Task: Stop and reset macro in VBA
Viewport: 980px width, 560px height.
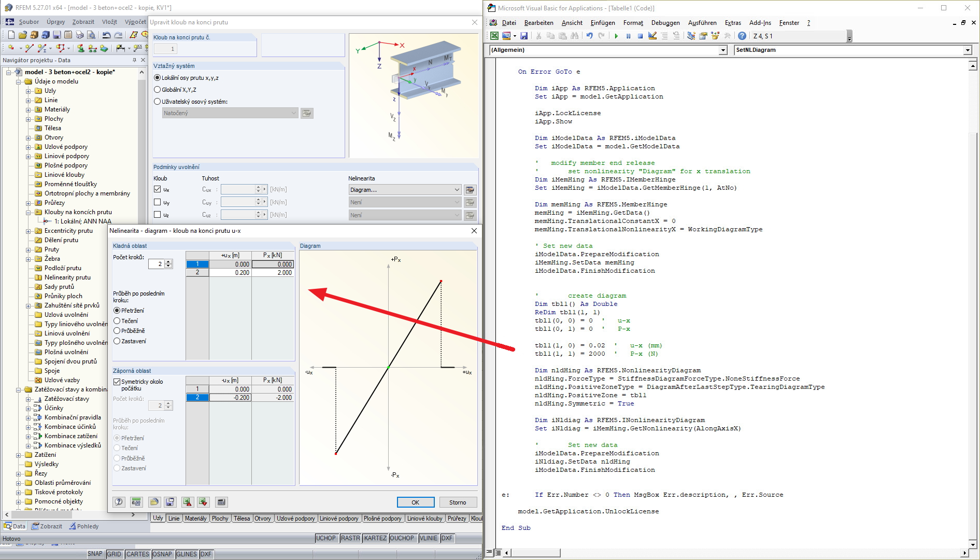Action: click(640, 36)
